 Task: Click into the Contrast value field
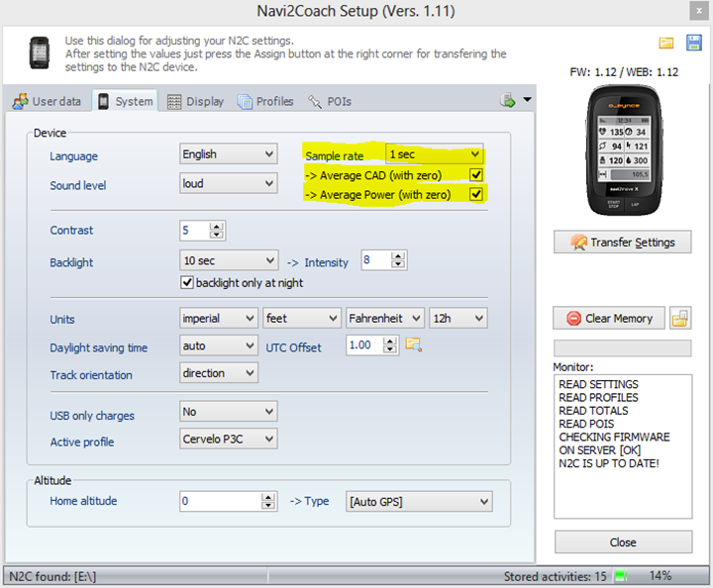[x=195, y=231]
